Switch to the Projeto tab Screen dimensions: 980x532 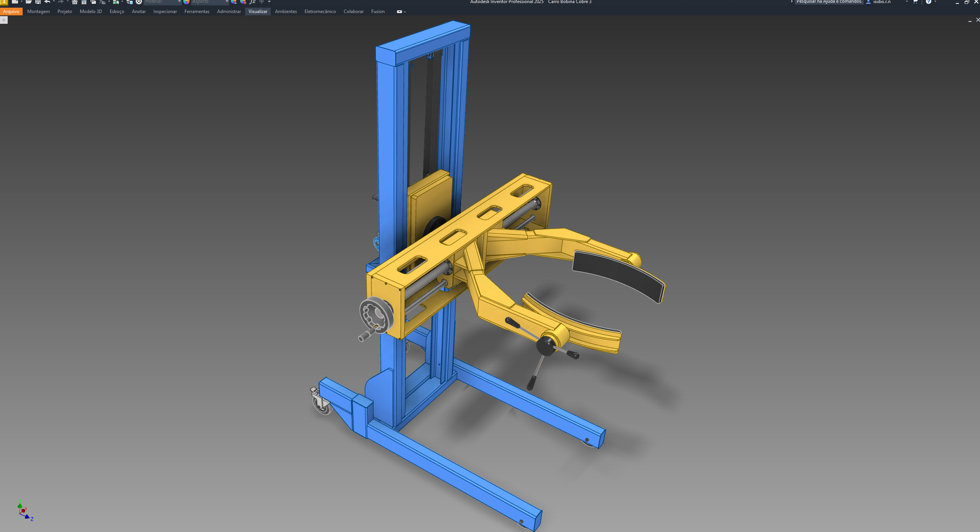point(65,12)
